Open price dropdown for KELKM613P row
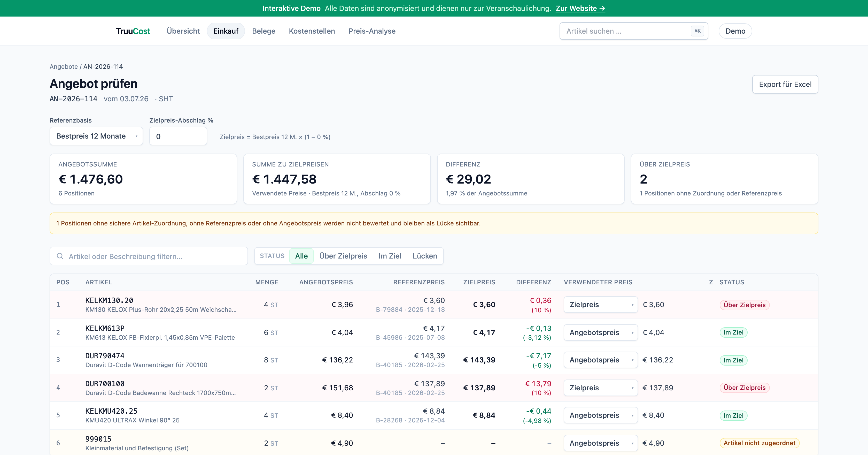868x455 pixels. (600, 332)
